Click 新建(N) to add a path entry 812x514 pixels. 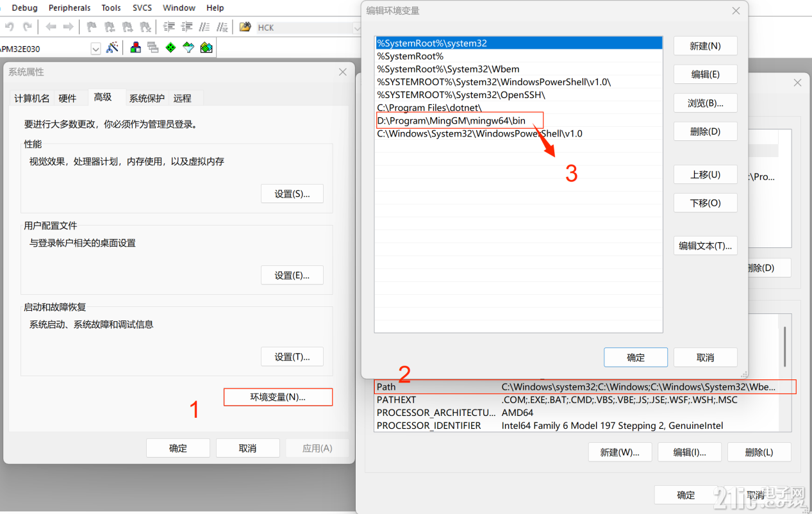coord(705,46)
